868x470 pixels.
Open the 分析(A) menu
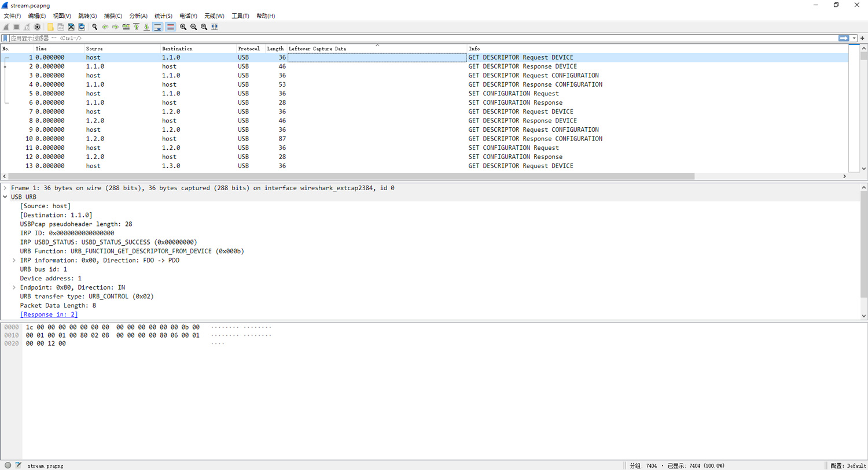tap(138, 16)
